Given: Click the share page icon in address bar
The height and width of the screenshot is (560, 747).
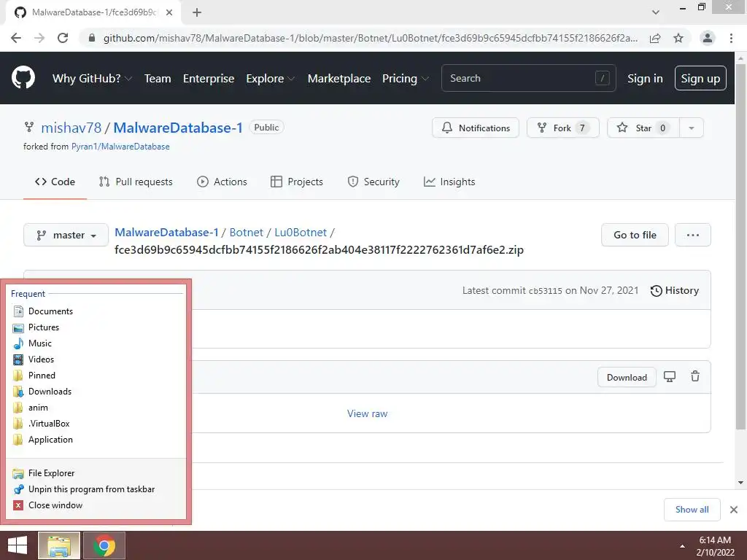Looking at the screenshot, I should (655, 38).
